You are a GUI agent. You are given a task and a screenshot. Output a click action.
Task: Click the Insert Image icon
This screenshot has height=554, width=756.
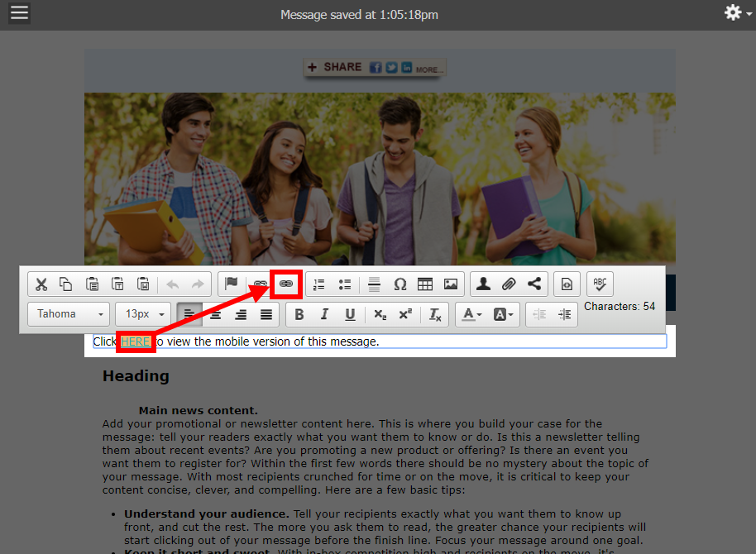(x=451, y=284)
